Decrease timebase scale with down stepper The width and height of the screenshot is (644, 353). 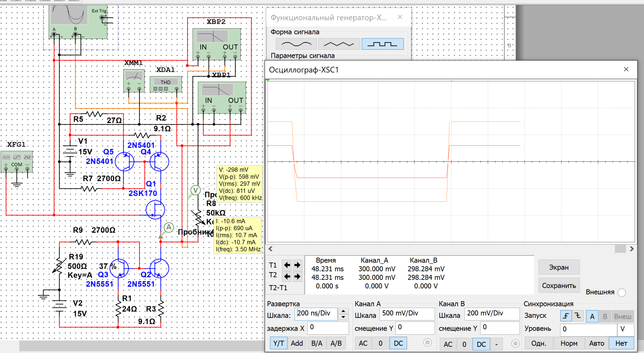click(x=343, y=317)
